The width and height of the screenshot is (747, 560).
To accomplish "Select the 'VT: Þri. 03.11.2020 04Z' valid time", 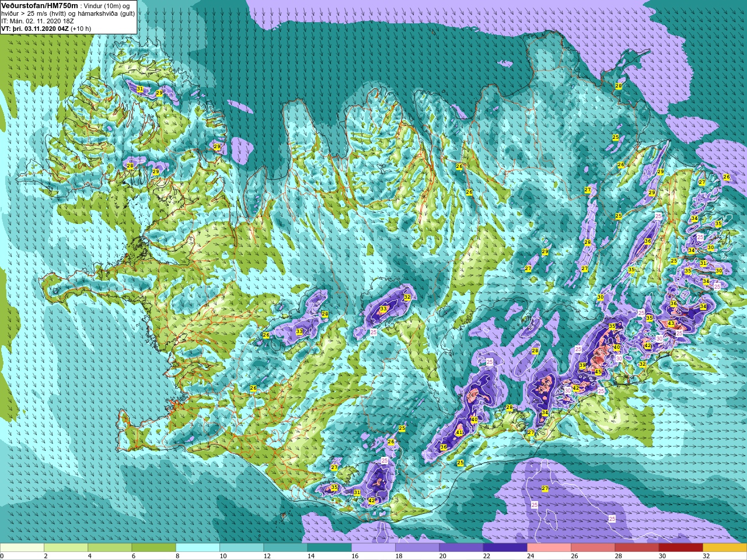I will click(35, 29).
